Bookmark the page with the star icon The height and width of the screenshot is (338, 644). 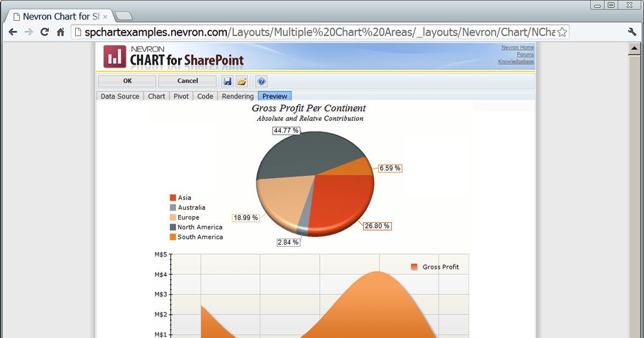(x=562, y=32)
